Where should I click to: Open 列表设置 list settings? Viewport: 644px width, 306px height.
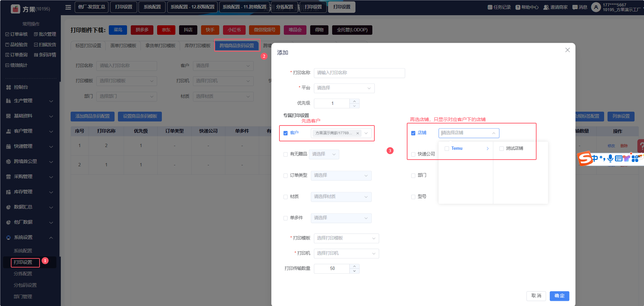[x=621, y=116]
